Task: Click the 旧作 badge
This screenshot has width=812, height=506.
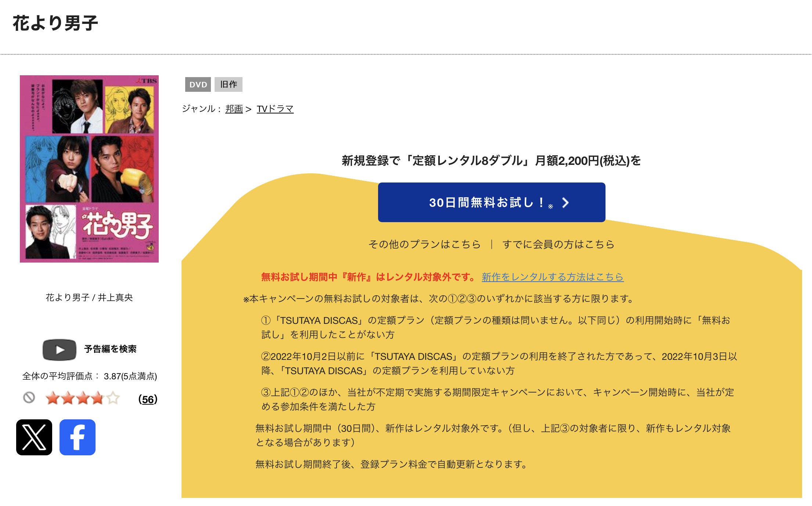Action: pyautogui.click(x=229, y=84)
